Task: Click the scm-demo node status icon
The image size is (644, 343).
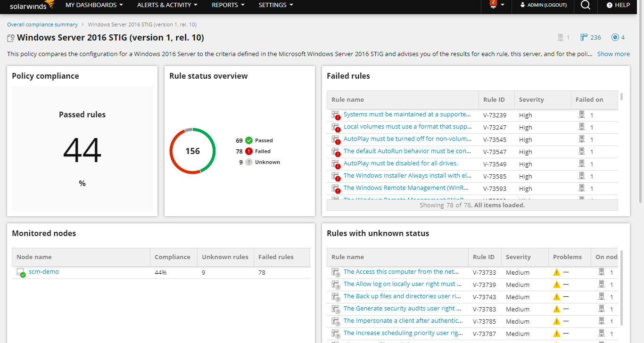Action: [21, 273]
